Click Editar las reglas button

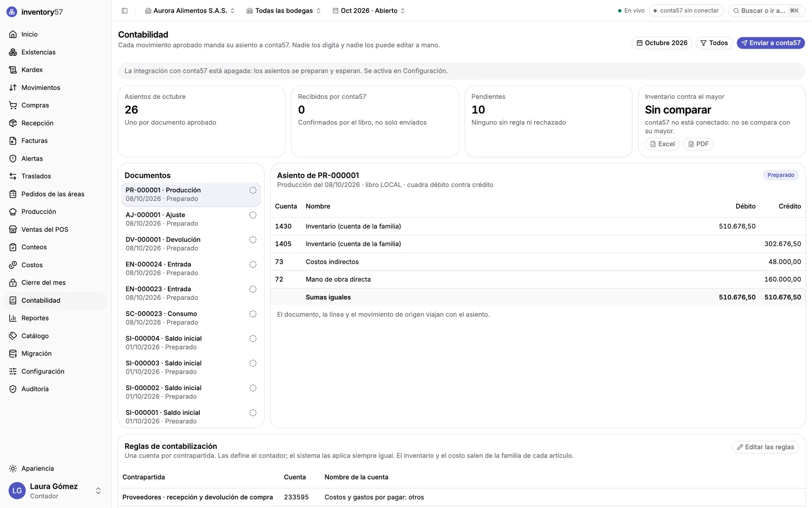765,447
